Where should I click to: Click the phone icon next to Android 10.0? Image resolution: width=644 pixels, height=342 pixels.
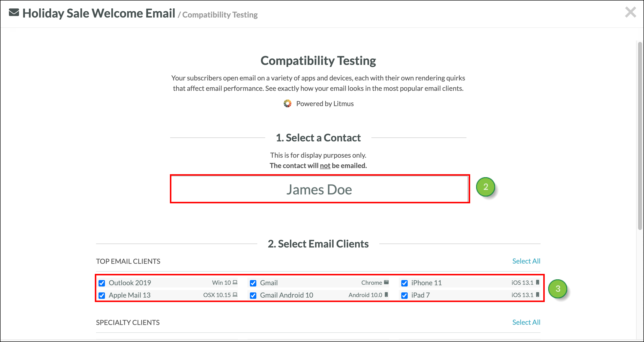[x=386, y=295]
